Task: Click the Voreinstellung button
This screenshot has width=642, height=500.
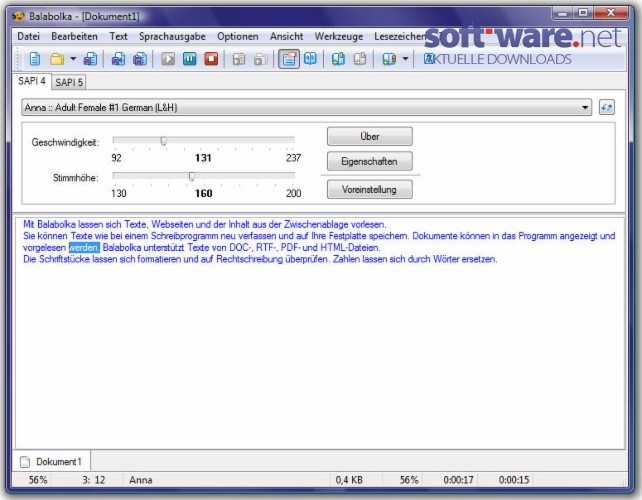Action: (x=369, y=190)
